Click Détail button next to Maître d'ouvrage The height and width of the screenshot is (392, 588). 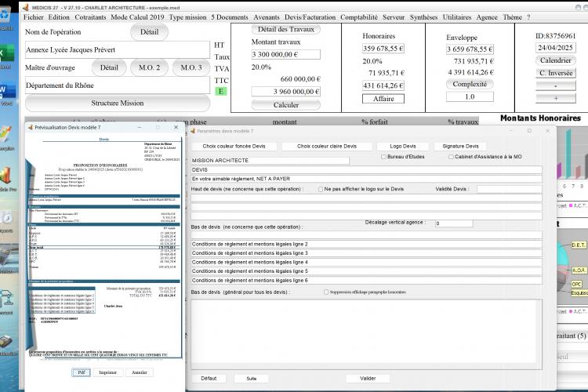pyautogui.click(x=109, y=67)
